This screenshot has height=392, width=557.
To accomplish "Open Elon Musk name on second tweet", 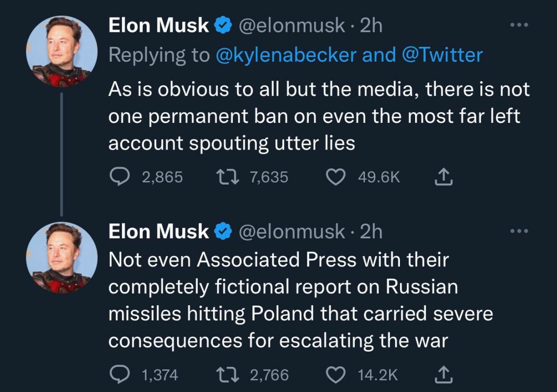I will coord(159,231).
